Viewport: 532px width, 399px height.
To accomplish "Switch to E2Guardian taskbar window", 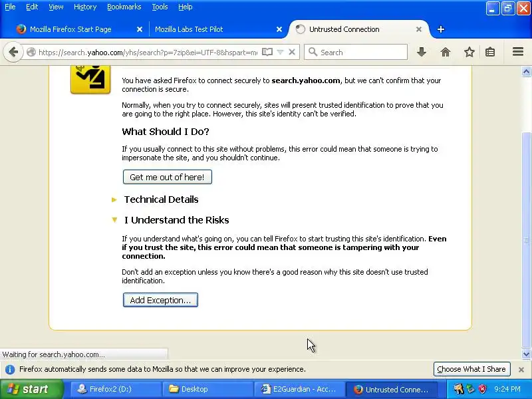I will [x=299, y=389].
